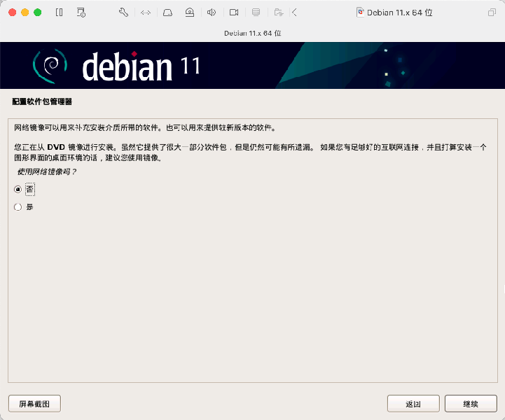Open the snapshot manager icon
505x420 pixels.
click(81, 13)
